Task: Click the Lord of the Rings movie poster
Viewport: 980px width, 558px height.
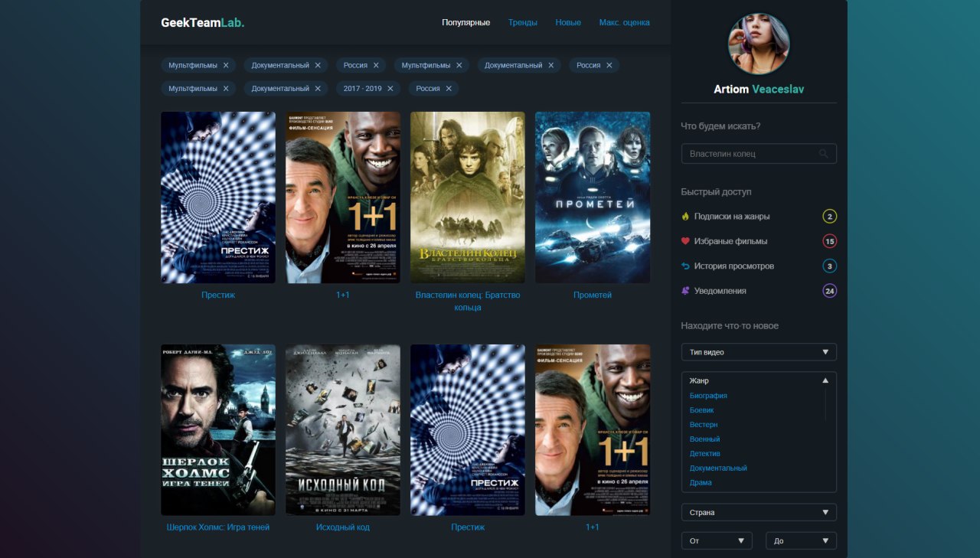Action: (468, 197)
